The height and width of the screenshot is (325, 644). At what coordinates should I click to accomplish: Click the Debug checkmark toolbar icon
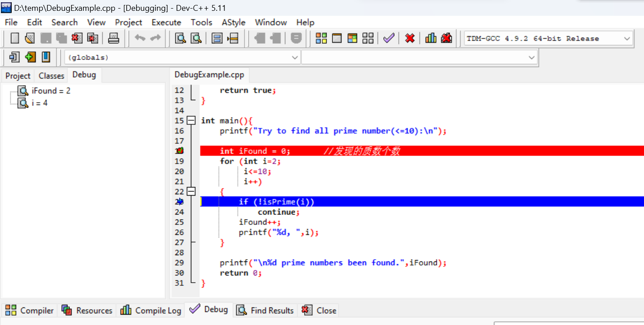point(389,38)
